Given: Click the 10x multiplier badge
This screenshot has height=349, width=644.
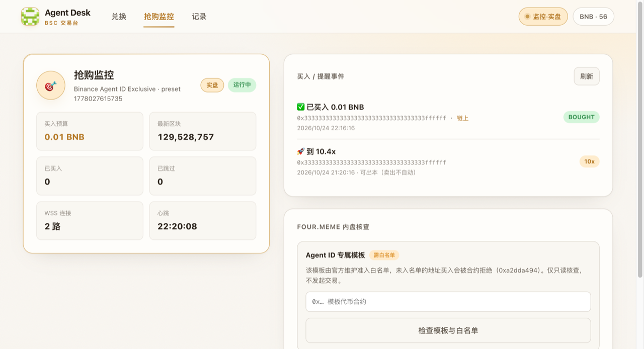Looking at the screenshot, I should (x=590, y=161).
